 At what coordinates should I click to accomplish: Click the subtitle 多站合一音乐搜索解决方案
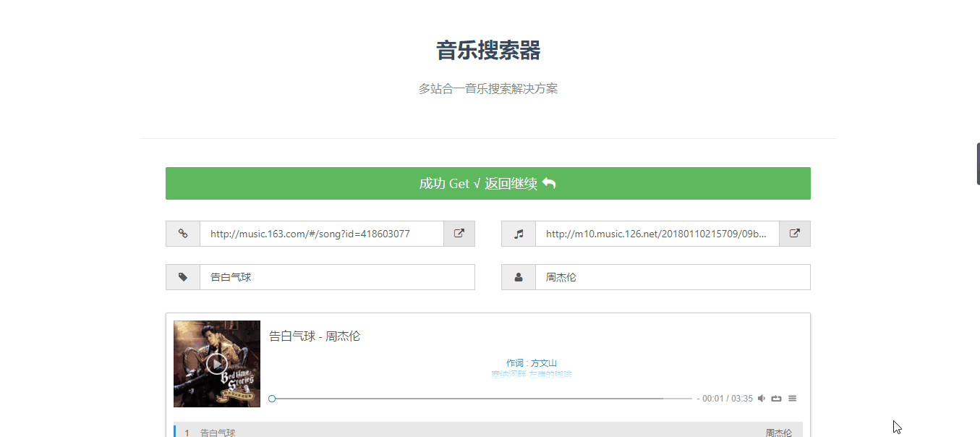(x=488, y=89)
